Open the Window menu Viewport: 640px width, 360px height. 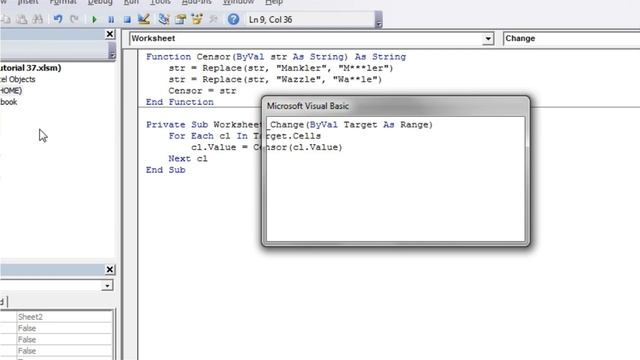[x=238, y=2]
